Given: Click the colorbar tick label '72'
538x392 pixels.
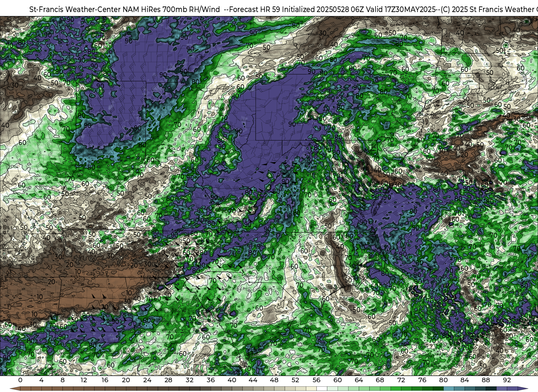Looking at the screenshot, I should [401, 380].
